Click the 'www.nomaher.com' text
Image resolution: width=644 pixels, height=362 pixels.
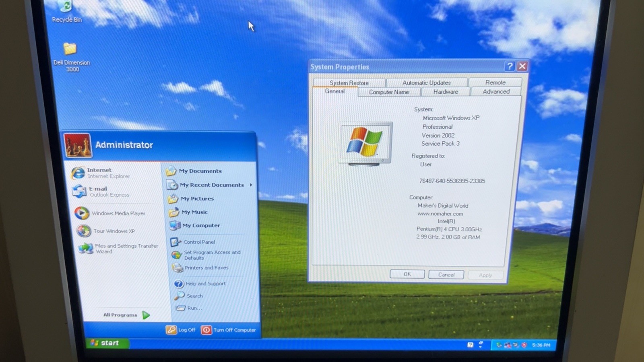[440, 214]
